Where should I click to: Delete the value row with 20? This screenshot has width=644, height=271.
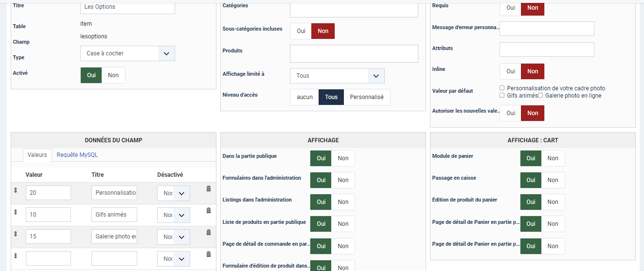point(209,188)
